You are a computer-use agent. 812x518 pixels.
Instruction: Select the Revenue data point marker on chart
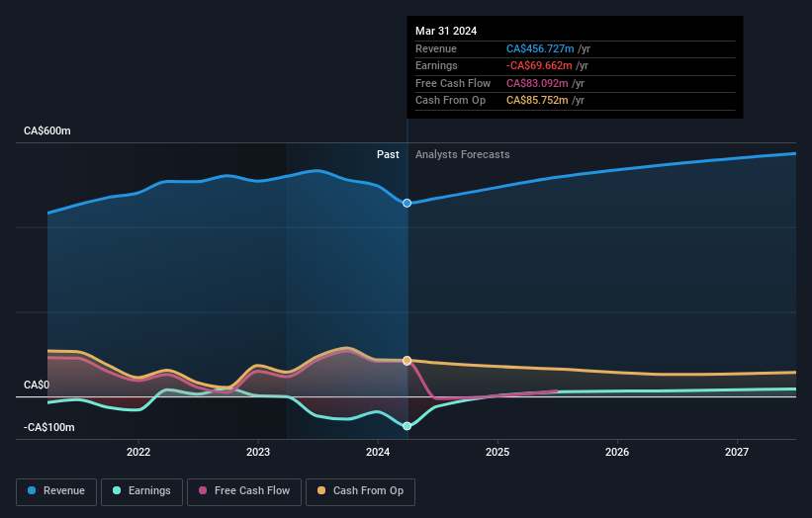click(407, 204)
